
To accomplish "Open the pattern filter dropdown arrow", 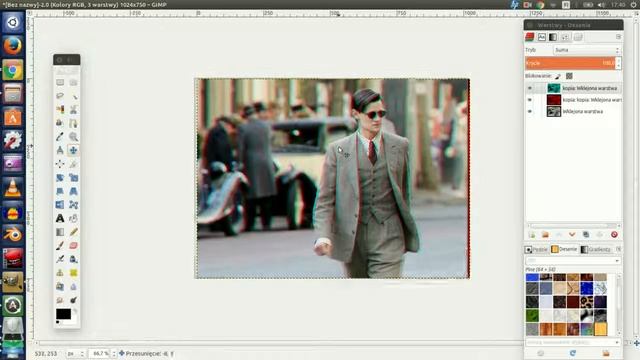I will 617,260.
